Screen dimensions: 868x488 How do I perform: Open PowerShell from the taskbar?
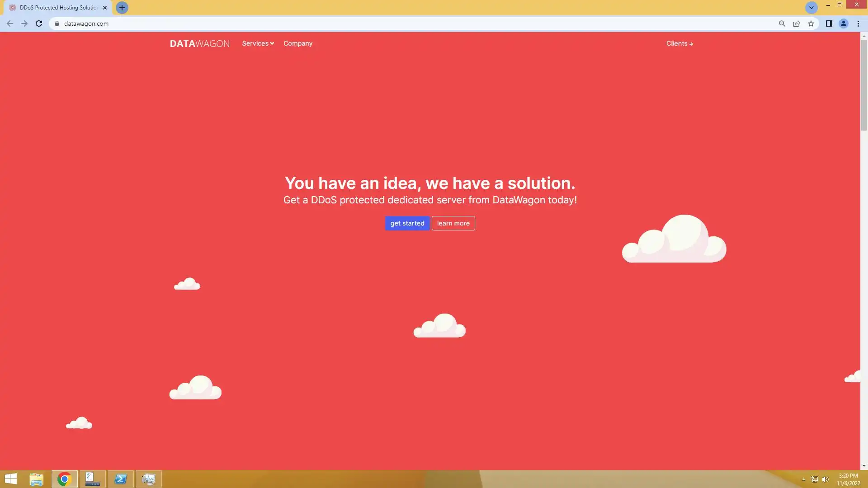[121, 479]
